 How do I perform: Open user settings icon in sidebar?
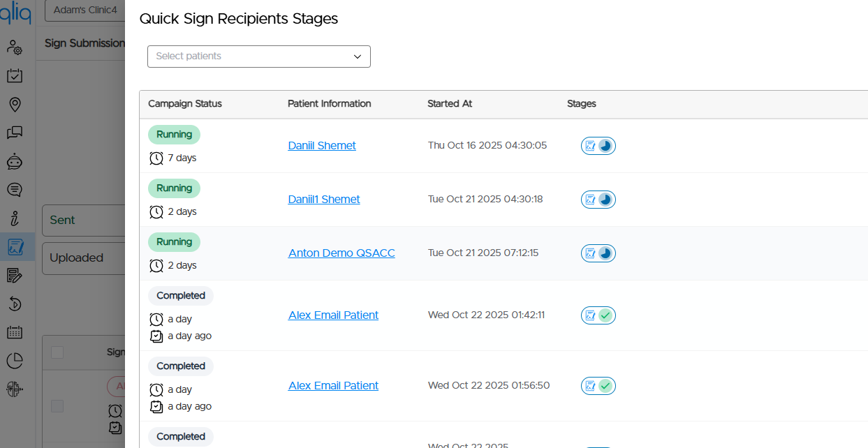15,47
